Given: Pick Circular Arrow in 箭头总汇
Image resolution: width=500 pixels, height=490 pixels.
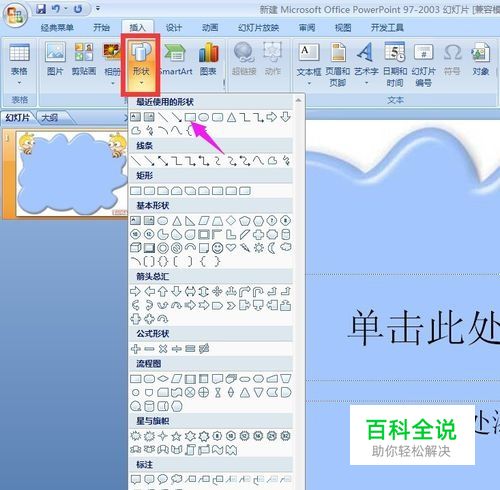Looking at the screenshot, I should click(163, 319).
